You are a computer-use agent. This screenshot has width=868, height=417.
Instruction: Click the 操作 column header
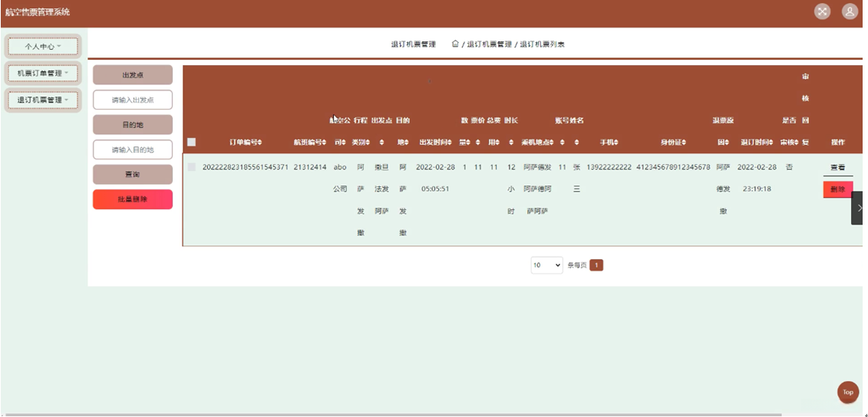tap(838, 142)
